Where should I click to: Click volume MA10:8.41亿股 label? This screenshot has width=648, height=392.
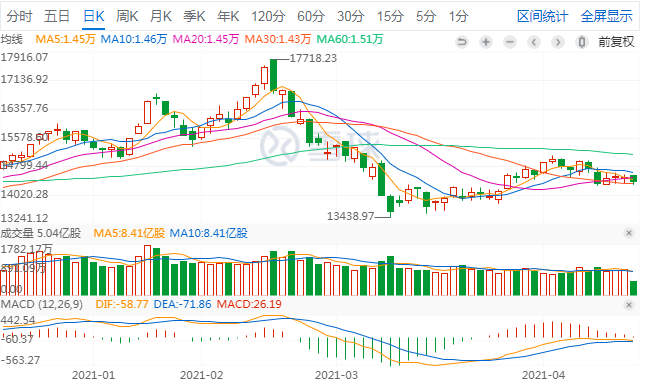click(208, 233)
